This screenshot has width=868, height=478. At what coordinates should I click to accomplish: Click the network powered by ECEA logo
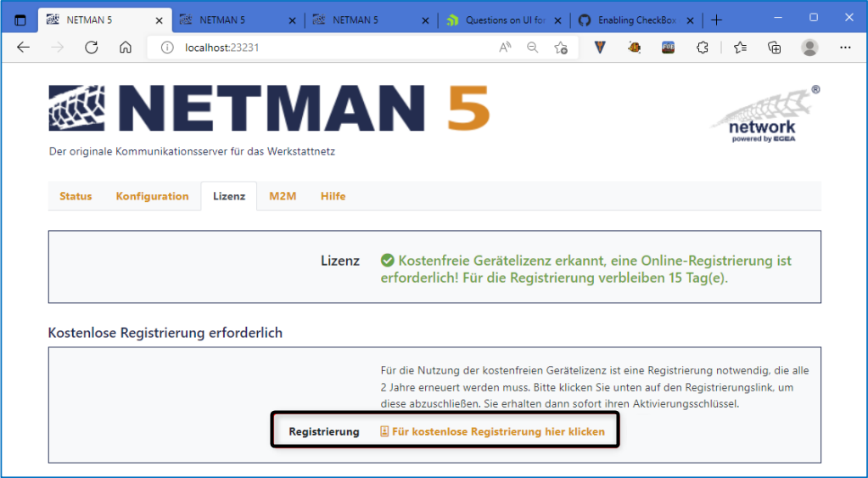pos(764,115)
